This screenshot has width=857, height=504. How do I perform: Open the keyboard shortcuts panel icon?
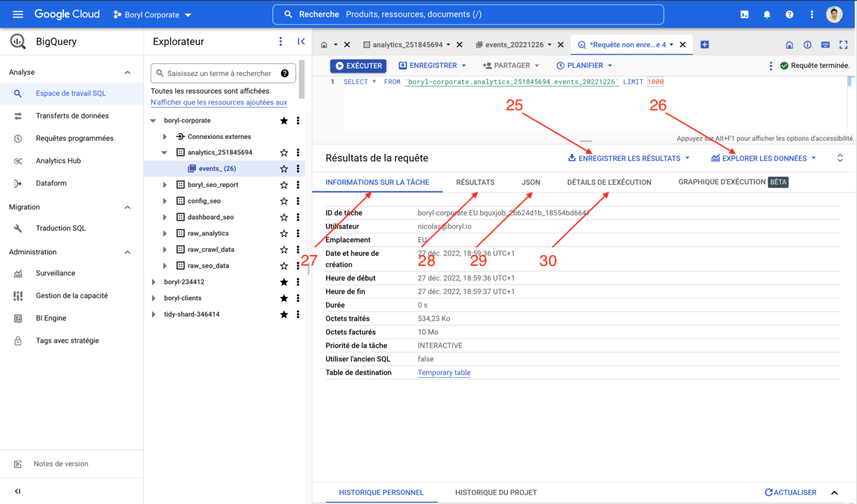[825, 45]
